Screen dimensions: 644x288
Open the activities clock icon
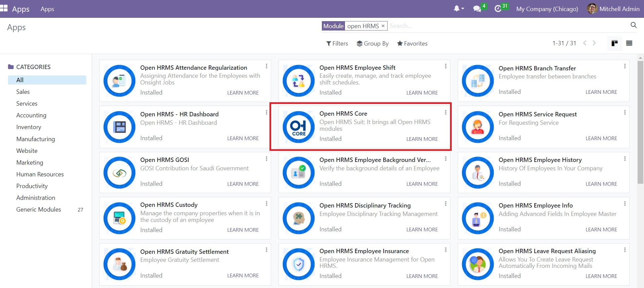click(x=498, y=9)
